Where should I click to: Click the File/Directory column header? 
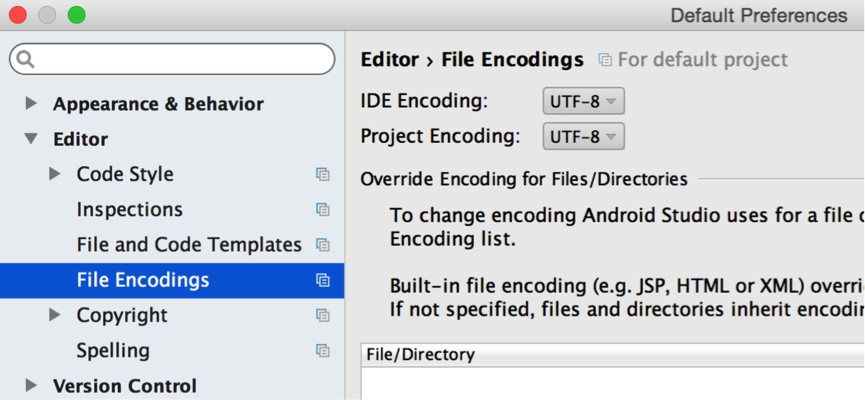(x=420, y=355)
